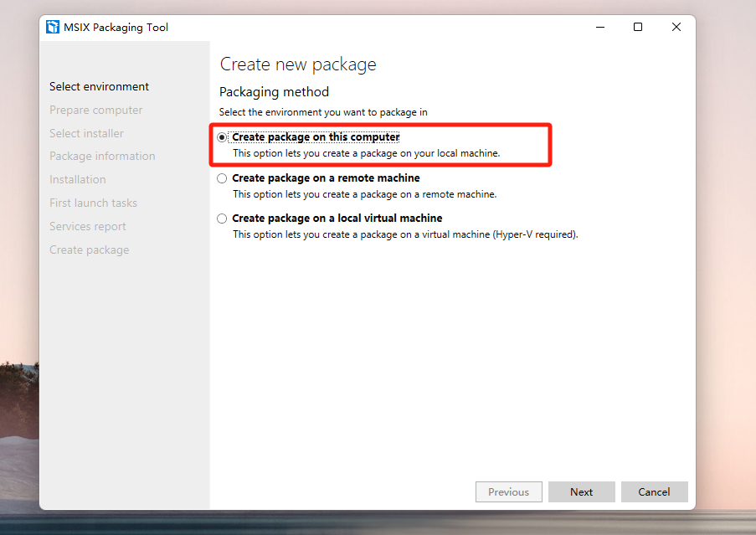Click the Next button
This screenshot has height=535, width=756.
(x=582, y=491)
